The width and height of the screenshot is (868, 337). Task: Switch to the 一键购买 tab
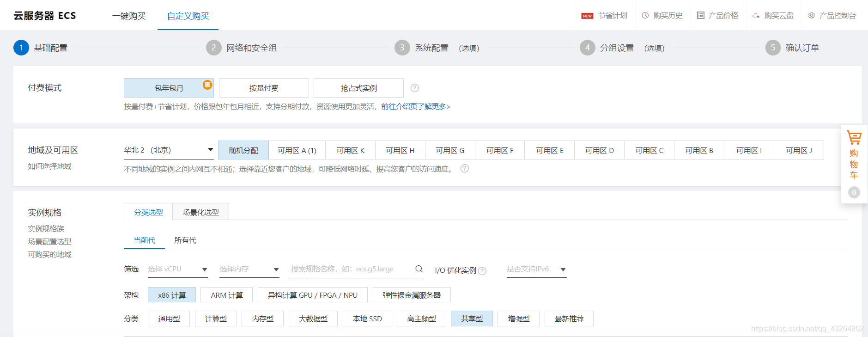pyautogui.click(x=129, y=16)
